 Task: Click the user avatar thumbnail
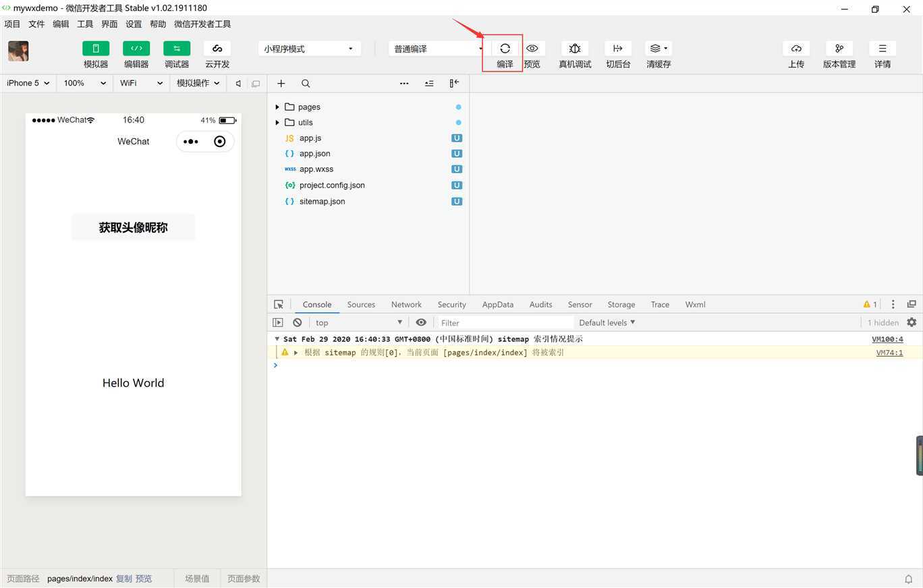18,51
